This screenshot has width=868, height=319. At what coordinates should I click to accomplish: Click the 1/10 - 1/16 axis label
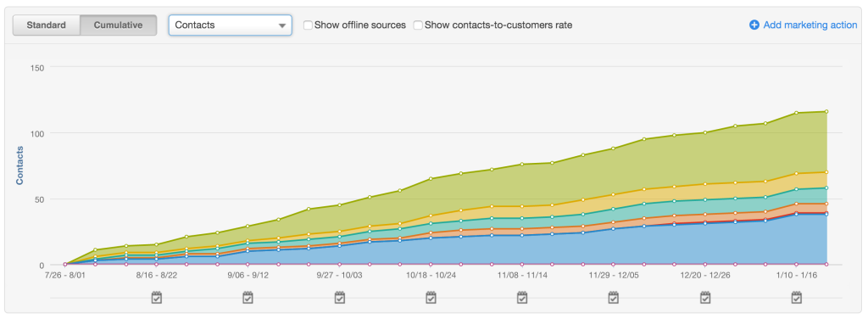click(x=796, y=275)
